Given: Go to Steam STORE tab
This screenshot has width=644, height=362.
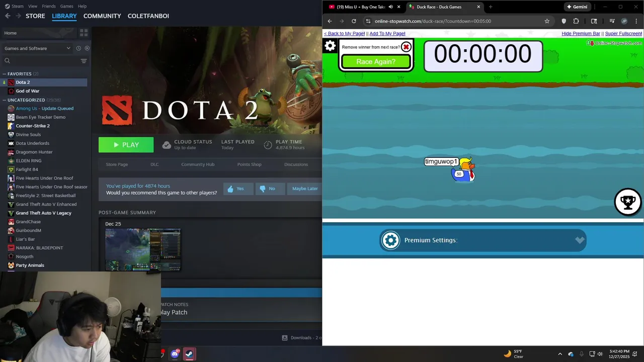Looking at the screenshot, I should click(x=35, y=16).
